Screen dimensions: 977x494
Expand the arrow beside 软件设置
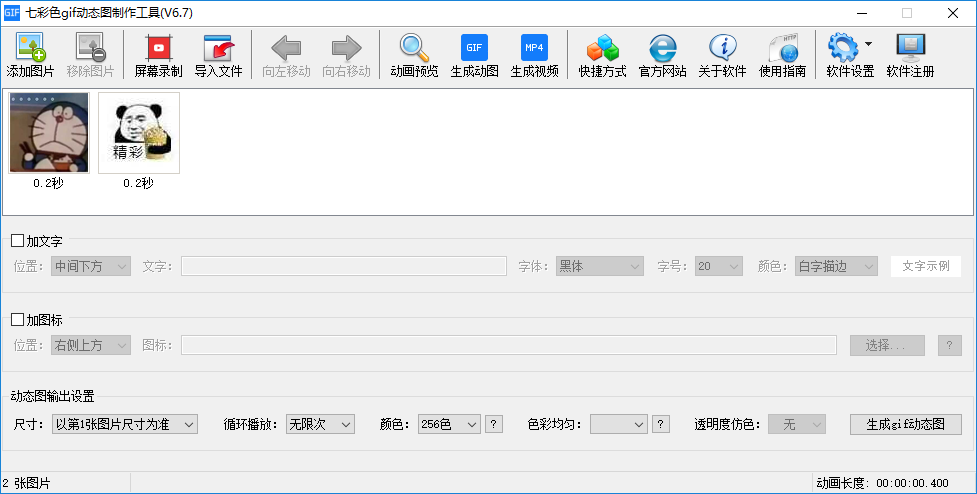point(869,44)
